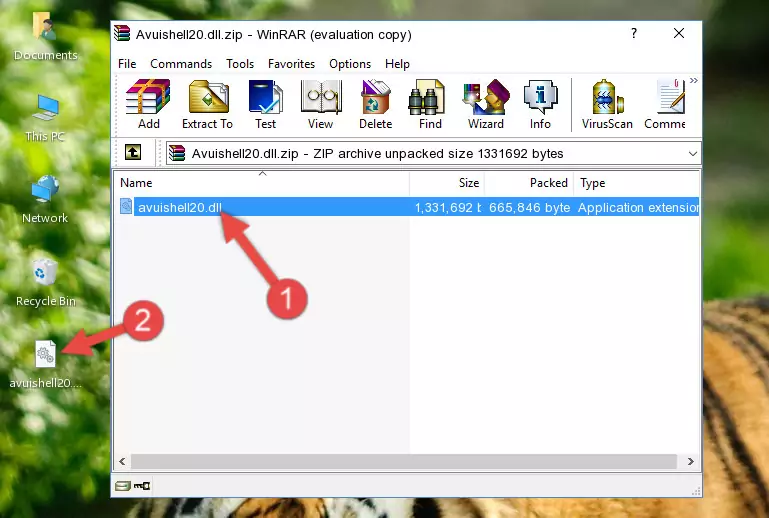Click the 1,331,692 size cell
This screenshot has height=518, width=769.
pyautogui.click(x=448, y=207)
